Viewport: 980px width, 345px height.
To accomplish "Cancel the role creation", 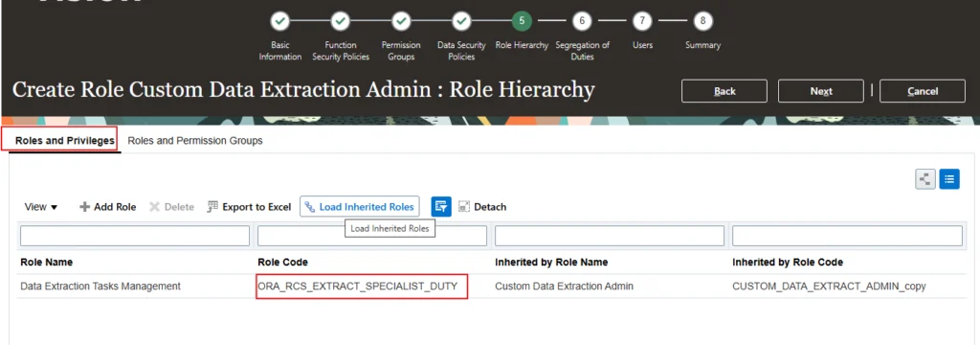I will [x=923, y=91].
